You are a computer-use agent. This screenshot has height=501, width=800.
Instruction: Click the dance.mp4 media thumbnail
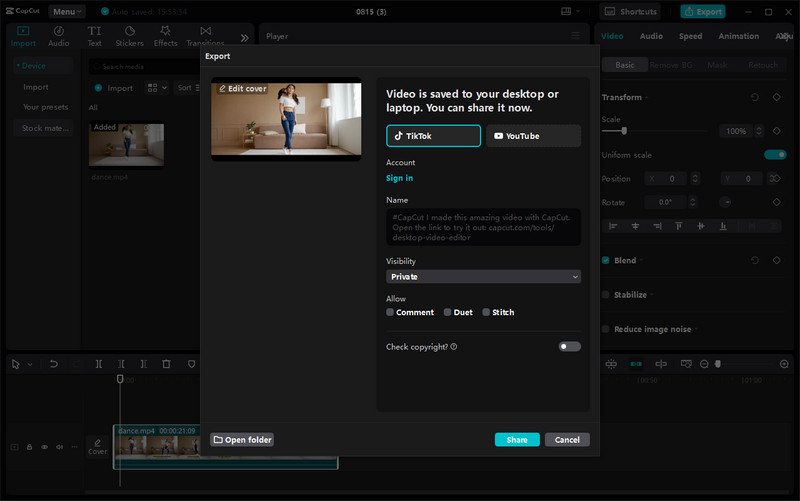(127, 144)
